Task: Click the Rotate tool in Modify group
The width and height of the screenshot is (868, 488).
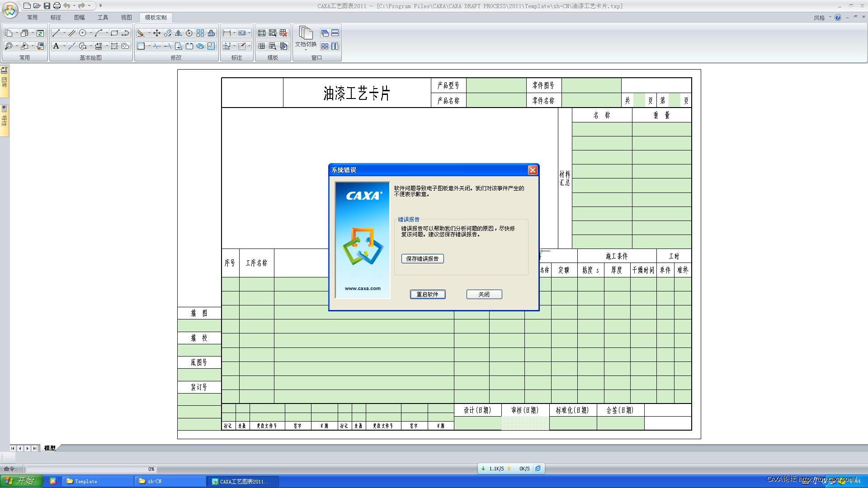Action: pyautogui.click(x=189, y=33)
